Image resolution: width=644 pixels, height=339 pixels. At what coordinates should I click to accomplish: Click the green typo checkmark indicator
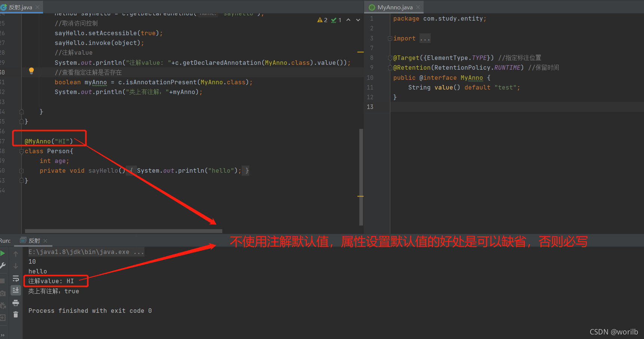[x=336, y=20]
